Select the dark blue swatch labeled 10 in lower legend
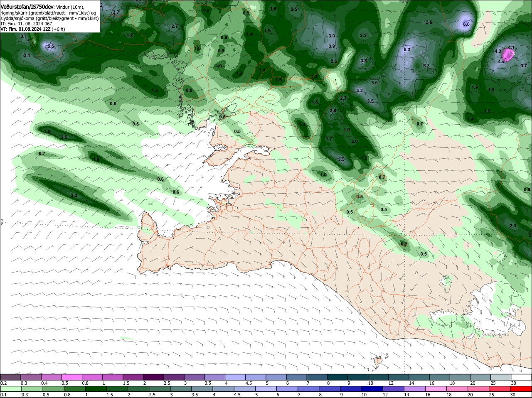Screen dimensions: 532x398 372,388
